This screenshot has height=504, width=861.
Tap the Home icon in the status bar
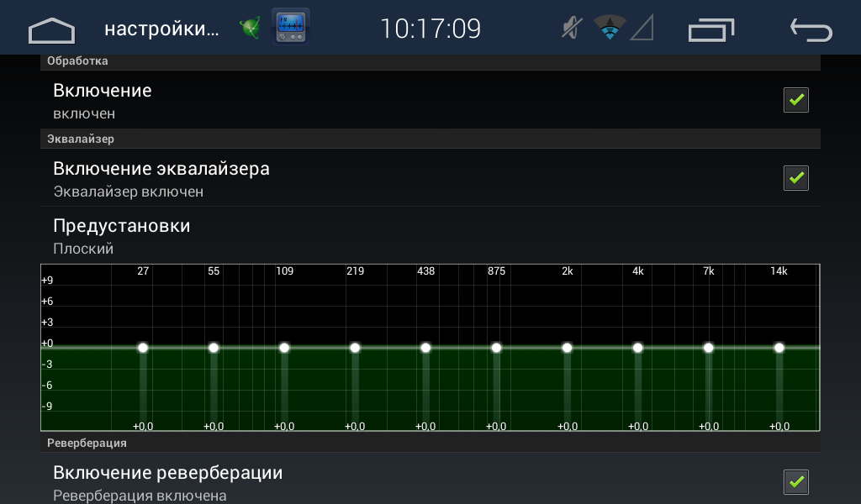(x=51, y=29)
